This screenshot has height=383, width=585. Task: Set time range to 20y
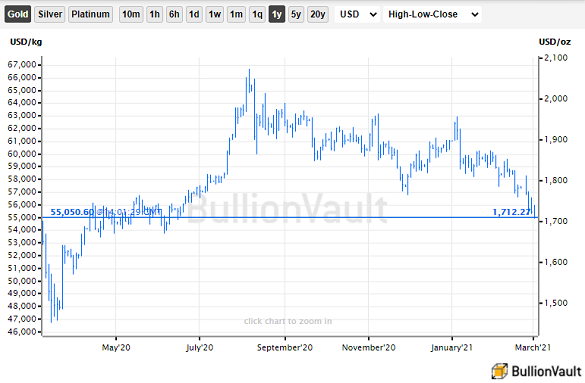[318, 15]
